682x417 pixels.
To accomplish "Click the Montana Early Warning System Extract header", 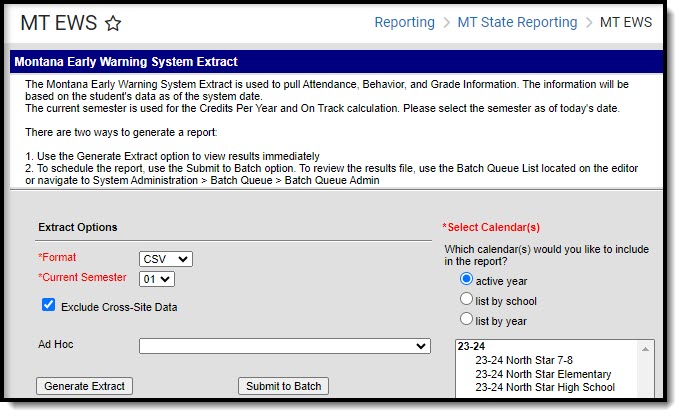I will click(126, 62).
